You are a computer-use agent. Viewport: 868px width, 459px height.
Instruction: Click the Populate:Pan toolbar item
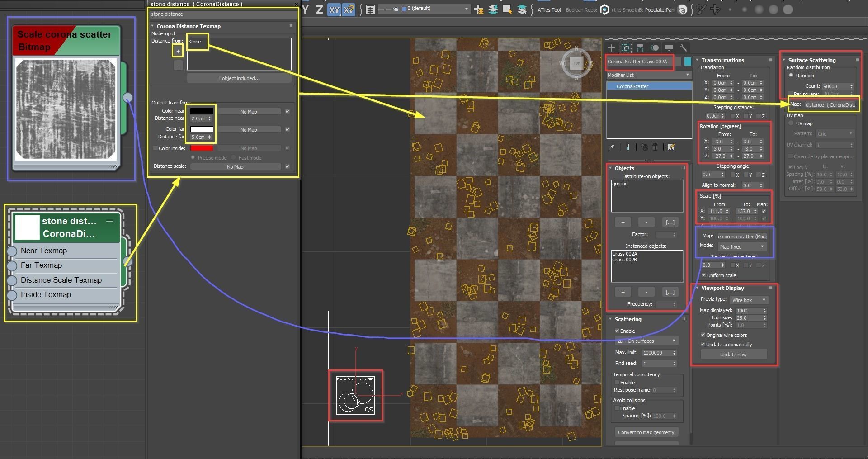(x=660, y=10)
